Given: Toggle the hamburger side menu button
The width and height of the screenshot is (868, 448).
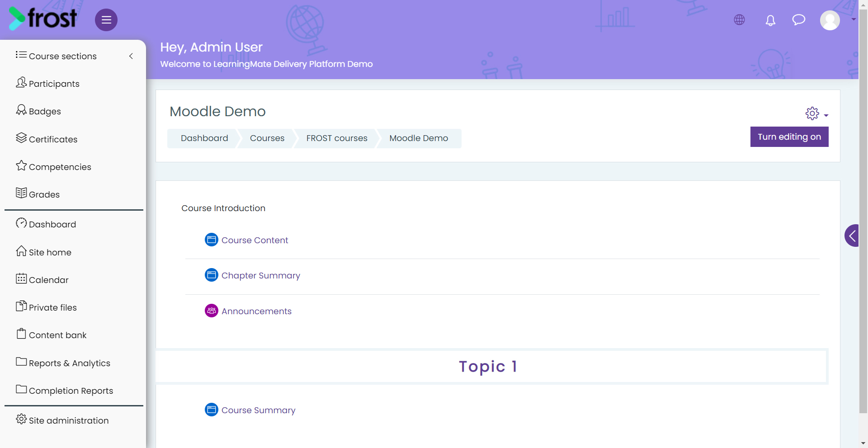Looking at the screenshot, I should (x=106, y=20).
